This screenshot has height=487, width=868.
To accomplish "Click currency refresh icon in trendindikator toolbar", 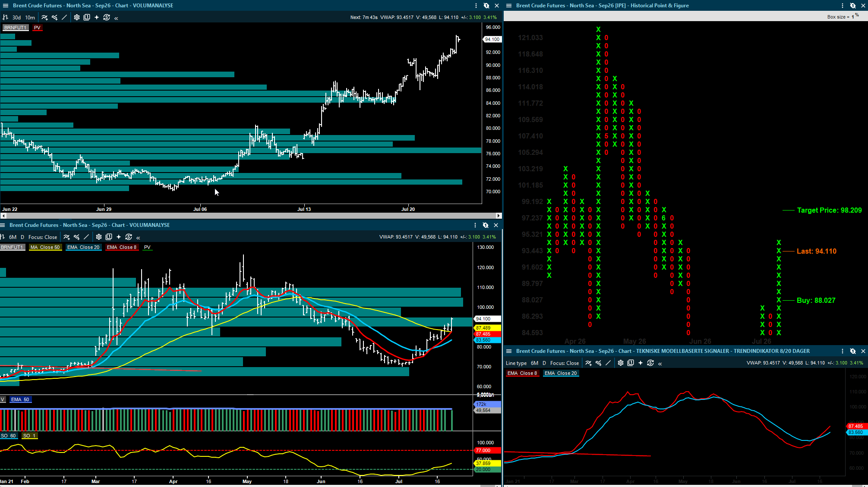I will [650, 363].
